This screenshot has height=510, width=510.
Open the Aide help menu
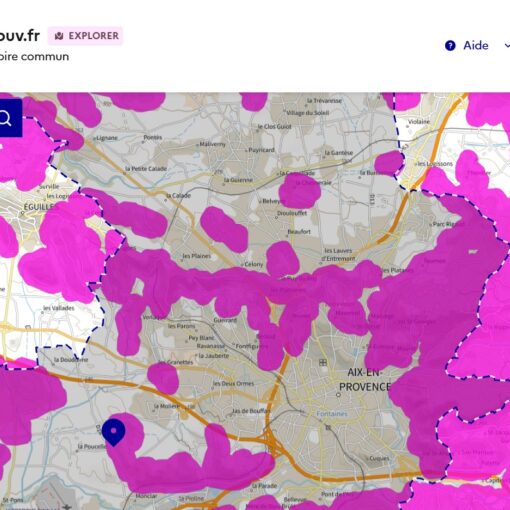point(475,45)
